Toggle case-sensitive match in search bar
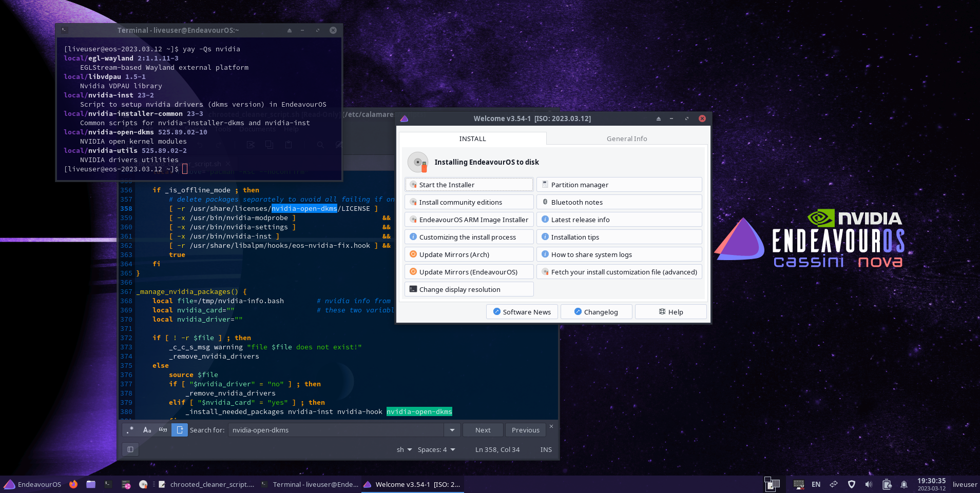Image resolution: width=980 pixels, height=493 pixels. (x=147, y=430)
